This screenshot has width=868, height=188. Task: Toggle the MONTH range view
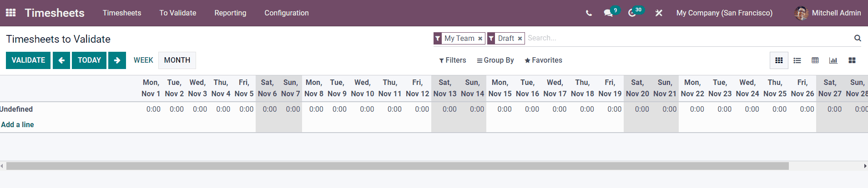point(177,60)
